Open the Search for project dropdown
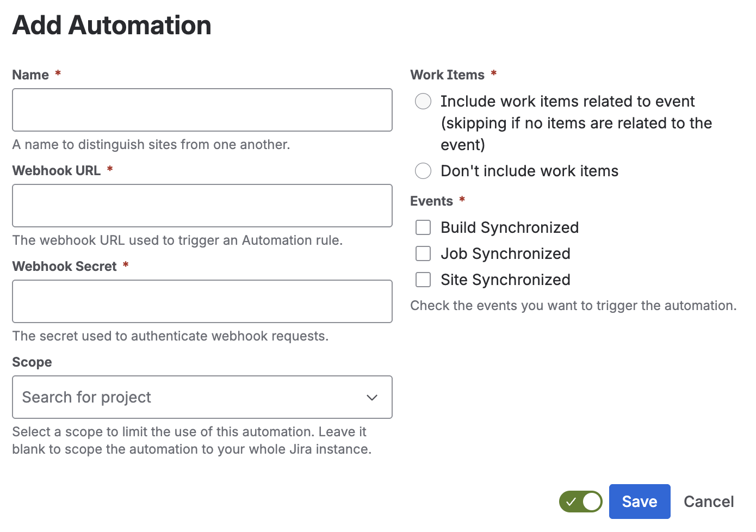Image resolution: width=756 pixels, height=532 pixels. 202,397
